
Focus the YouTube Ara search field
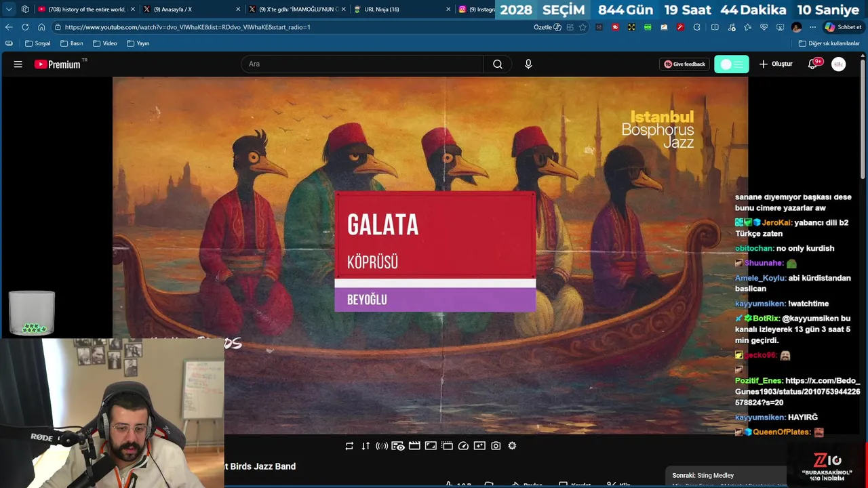point(362,64)
